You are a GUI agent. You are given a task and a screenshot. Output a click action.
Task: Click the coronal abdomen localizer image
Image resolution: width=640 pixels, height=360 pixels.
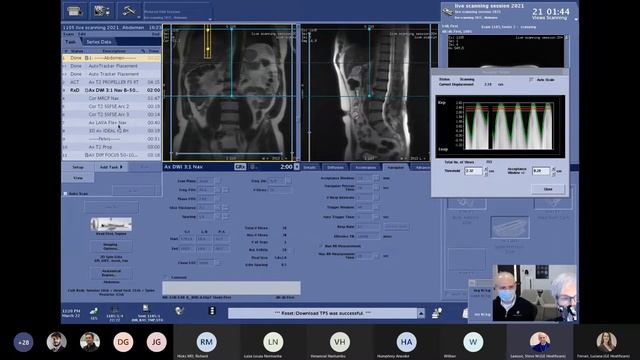coord(229,92)
